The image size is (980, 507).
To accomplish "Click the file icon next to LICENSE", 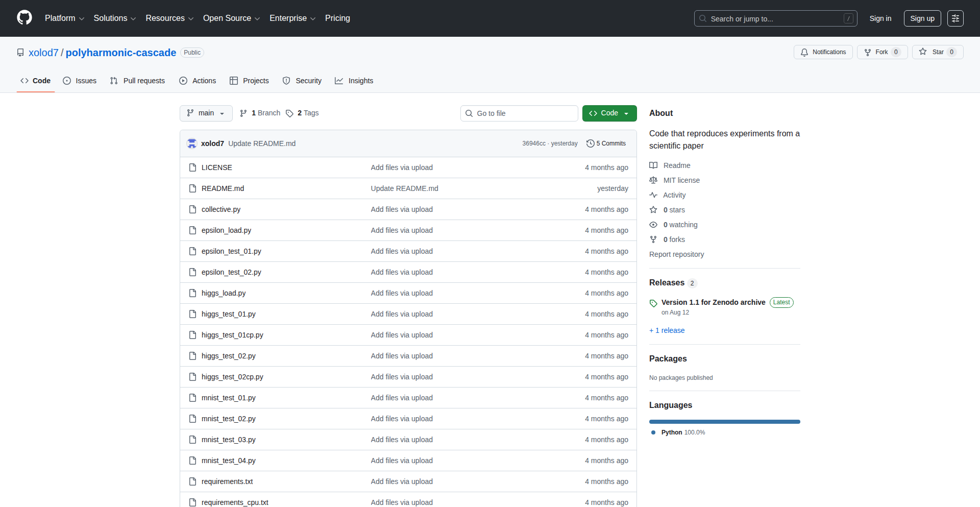I will 192,167.
